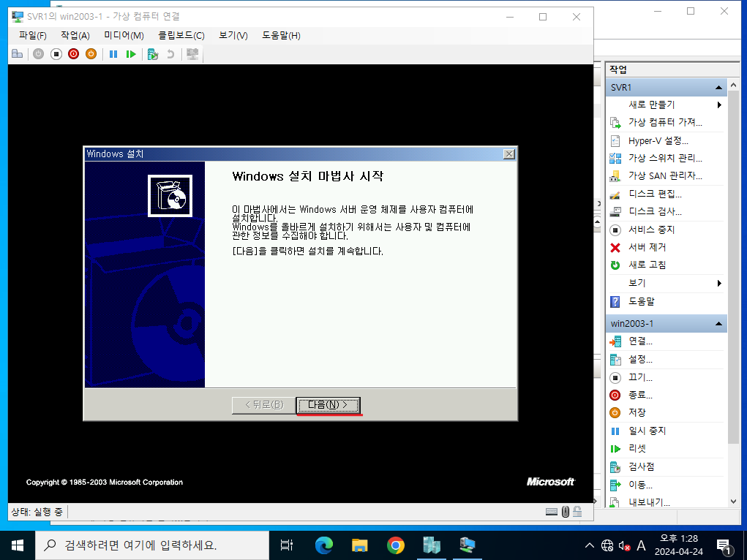Screen dimensions: 747x560
Task: Click 리셋 in the 작업 pane
Action: pyautogui.click(x=637, y=449)
